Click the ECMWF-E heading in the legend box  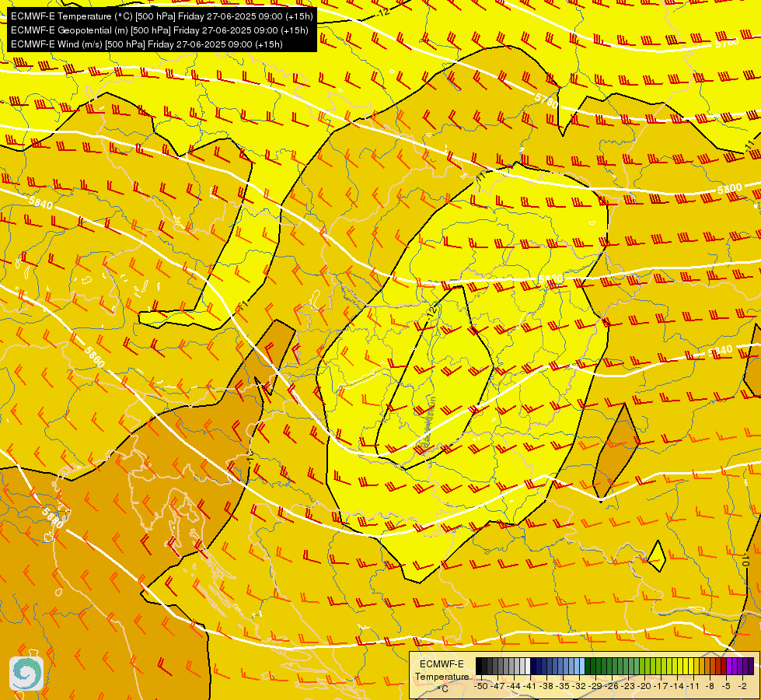[442, 664]
